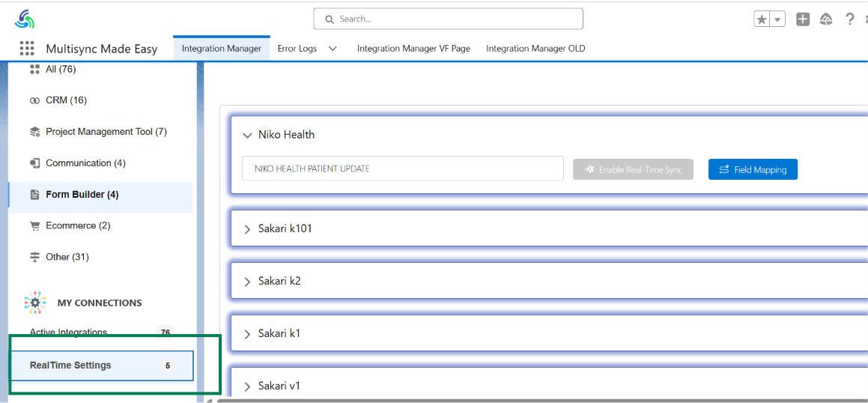Click the RealTime Settings count badge 5
Viewport: 868px width, 403px height.
tap(168, 366)
